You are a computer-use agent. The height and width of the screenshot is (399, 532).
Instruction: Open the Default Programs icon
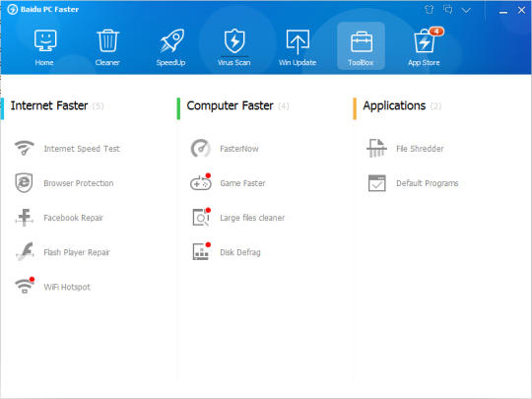pyautogui.click(x=377, y=183)
